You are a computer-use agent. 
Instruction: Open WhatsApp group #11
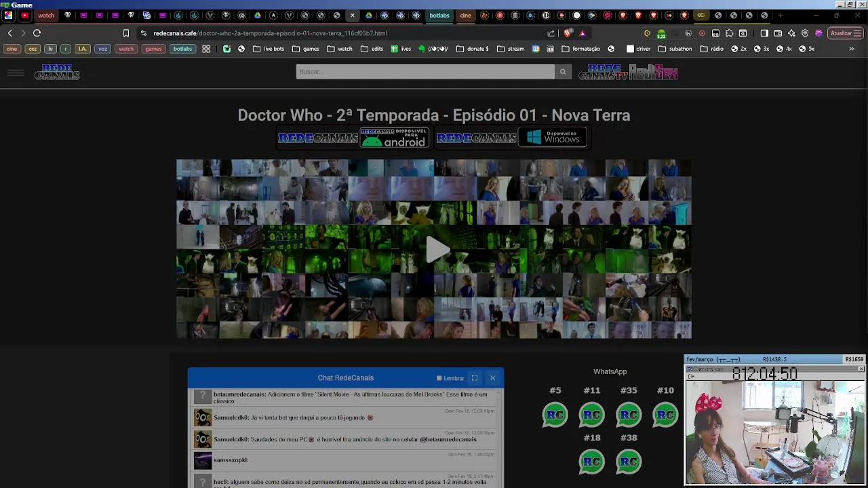click(x=592, y=415)
